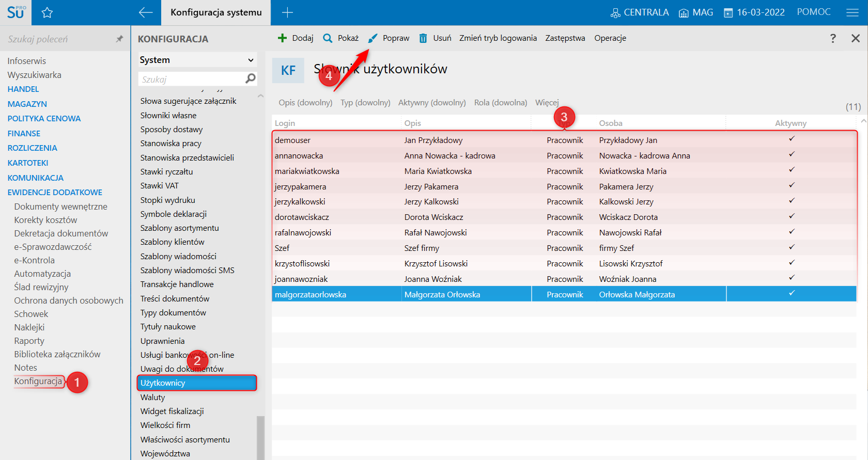Toggle Aktywny checkmark for joannawozniak
Screen dimensions: 868x460
click(791, 278)
